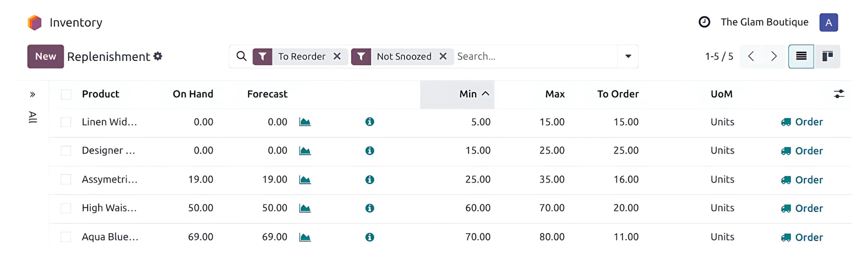Click info icon on High Wais... row
Viewport: 868px width, 278px height.
pos(369,208)
